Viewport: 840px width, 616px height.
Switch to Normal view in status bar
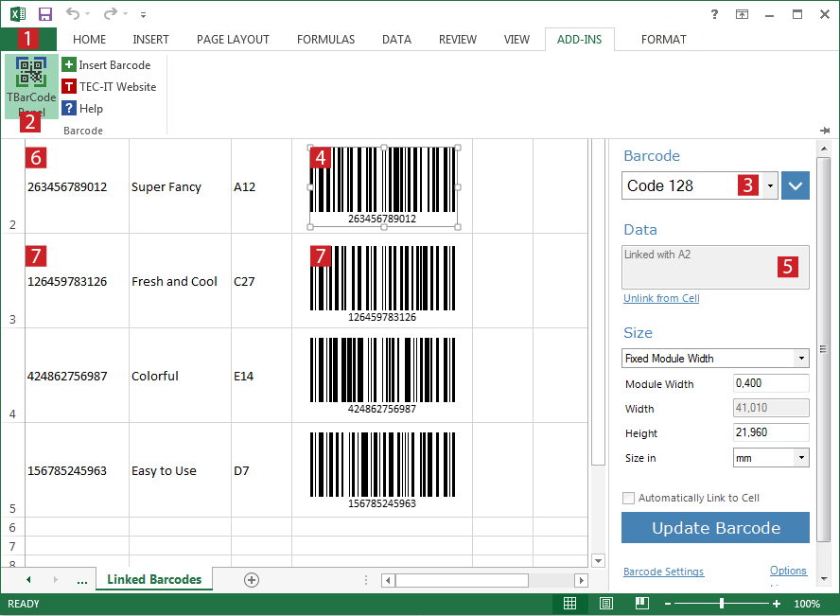[x=569, y=603]
